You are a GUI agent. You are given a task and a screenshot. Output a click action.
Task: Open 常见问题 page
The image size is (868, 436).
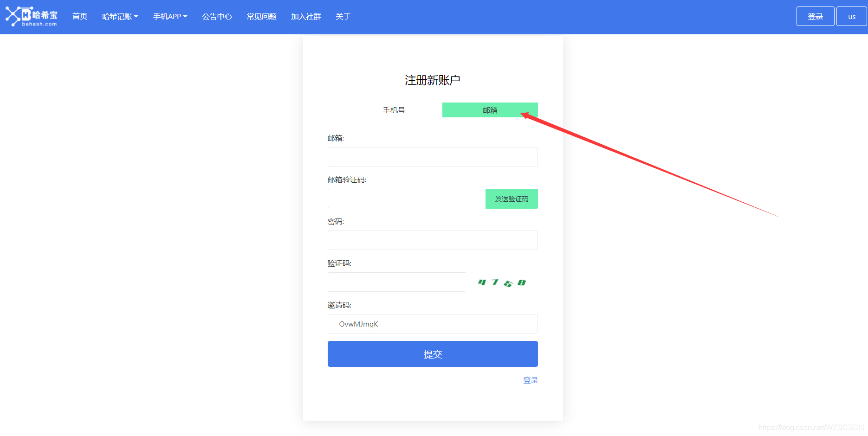(x=261, y=17)
